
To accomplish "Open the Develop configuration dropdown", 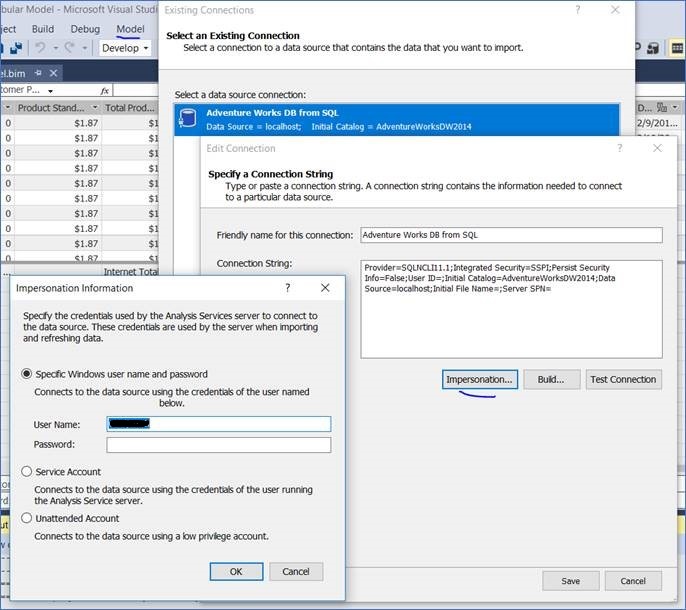I will click(125, 48).
